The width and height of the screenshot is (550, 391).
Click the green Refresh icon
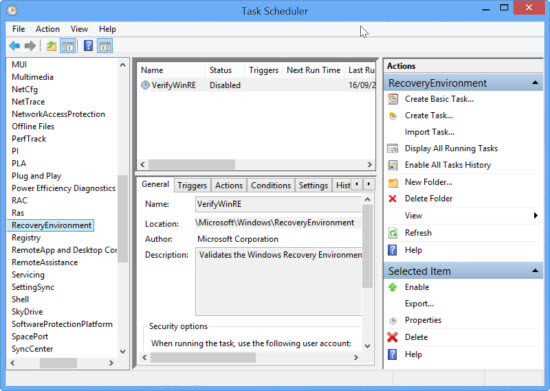click(393, 233)
